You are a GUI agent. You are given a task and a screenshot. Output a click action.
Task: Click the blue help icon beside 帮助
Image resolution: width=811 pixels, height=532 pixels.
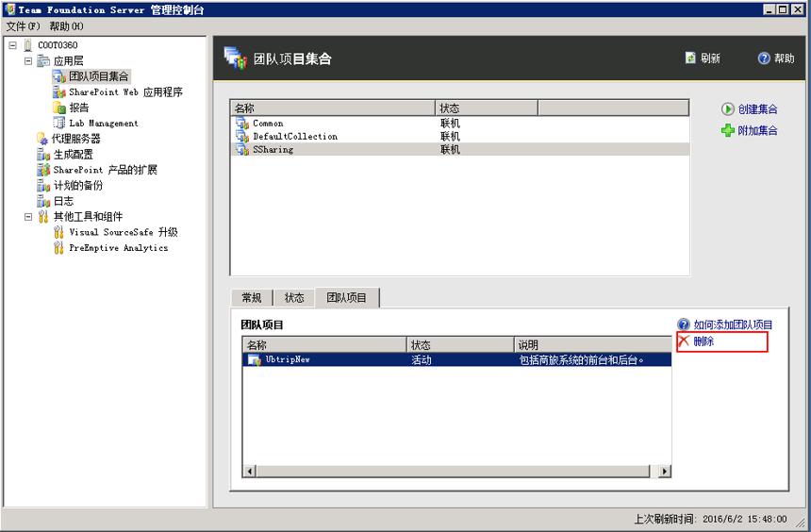click(764, 58)
